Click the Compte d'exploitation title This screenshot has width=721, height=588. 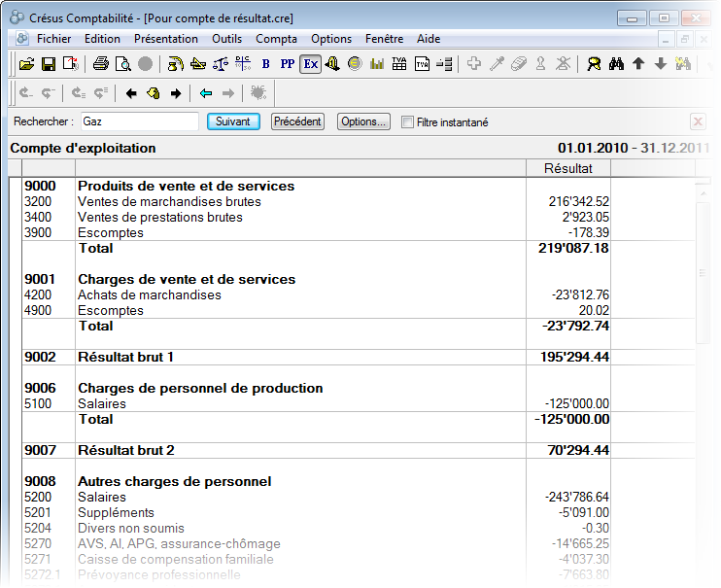(x=83, y=148)
